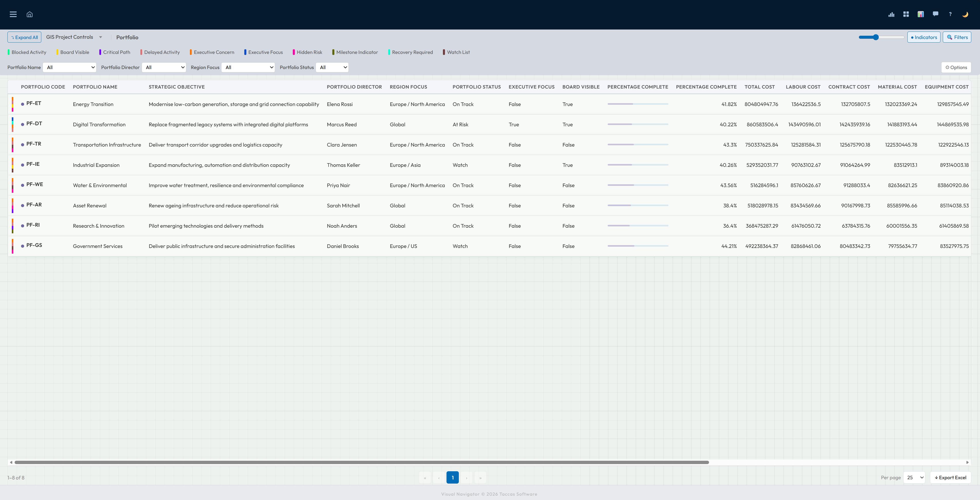
Task: Toggle the Board Visible indicator legend
Action: (73, 52)
